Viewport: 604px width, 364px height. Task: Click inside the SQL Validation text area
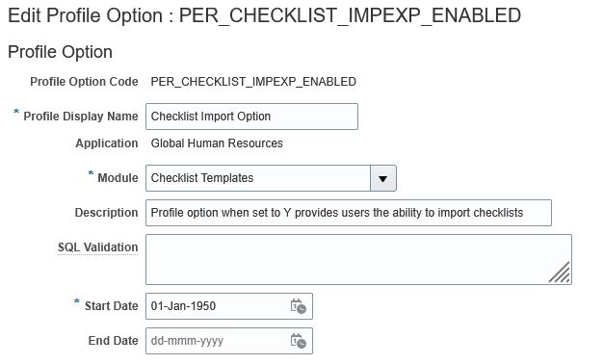[x=358, y=260]
